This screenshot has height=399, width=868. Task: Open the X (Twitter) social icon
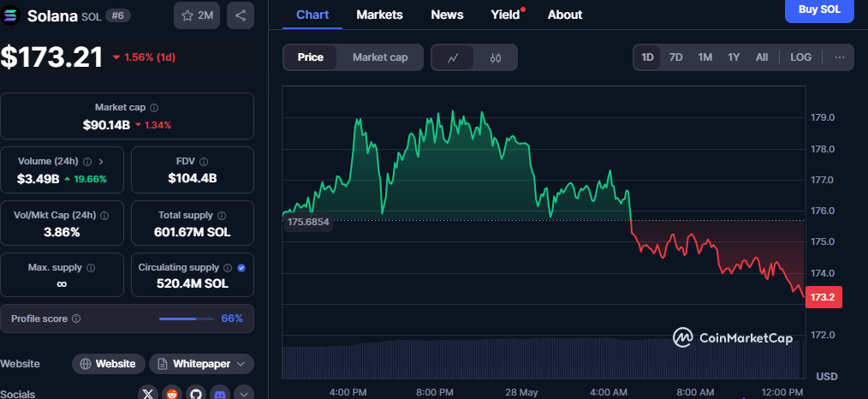[x=148, y=394]
